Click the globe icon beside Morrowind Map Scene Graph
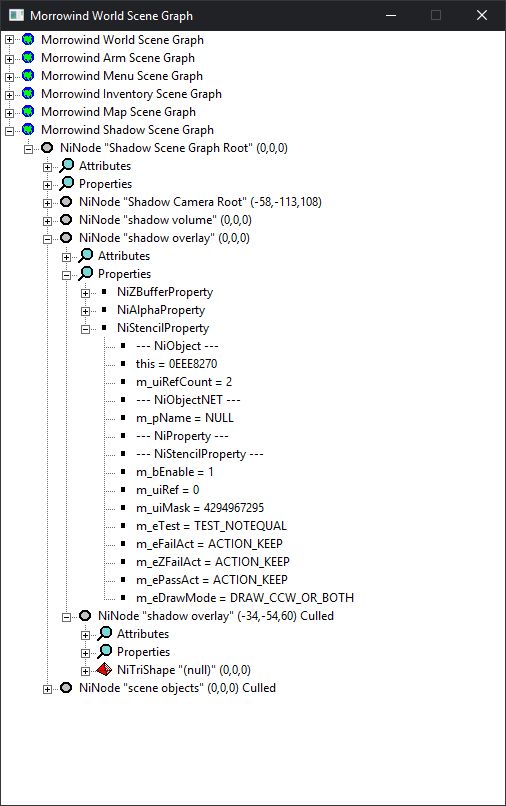This screenshot has height=806, width=506. click(28, 112)
